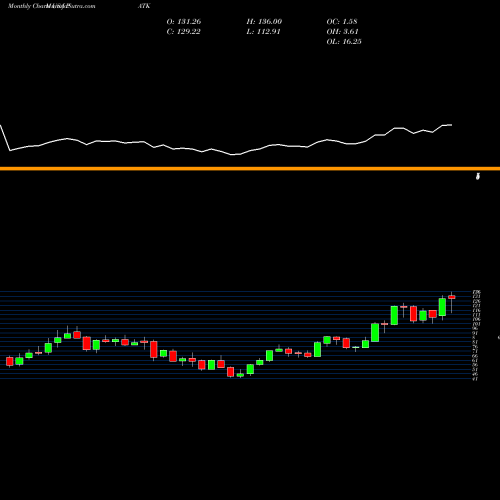Click the latest red candlestick on the far right
Viewport: 500px width, 500px height.
click(x=452, y=297)
